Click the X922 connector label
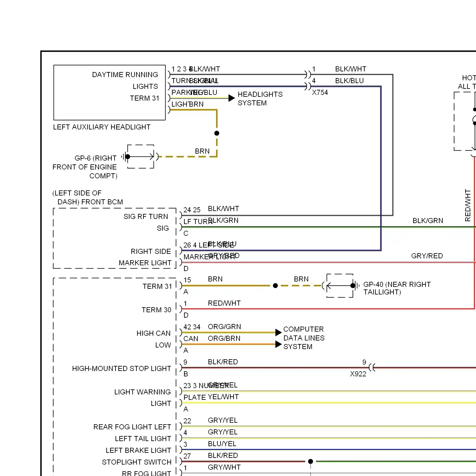Viewport: 476px width, 476px height. coord(358,374)
